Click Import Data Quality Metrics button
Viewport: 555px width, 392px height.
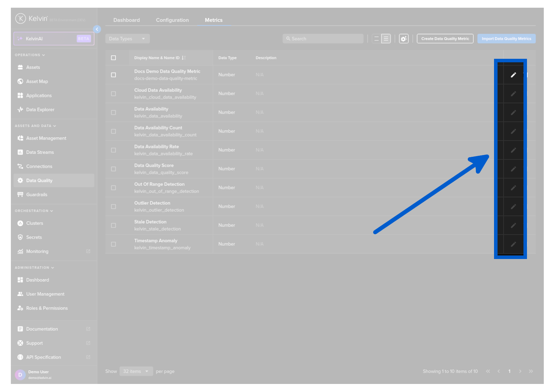tap(506, 39)
